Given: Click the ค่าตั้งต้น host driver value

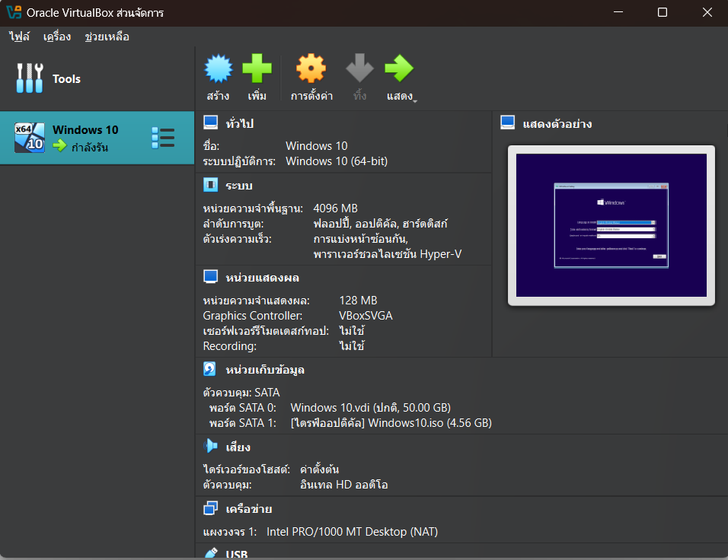Looking at the screenshot, I should click(319, 469).
